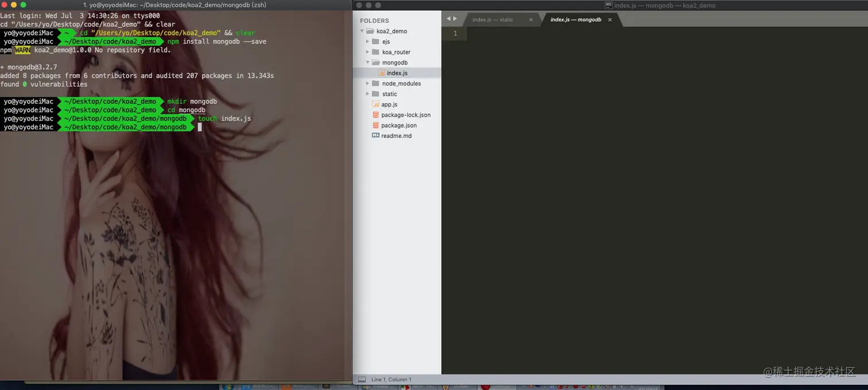
Task: Click the koa_router folder icon
Action: [375, 52]
